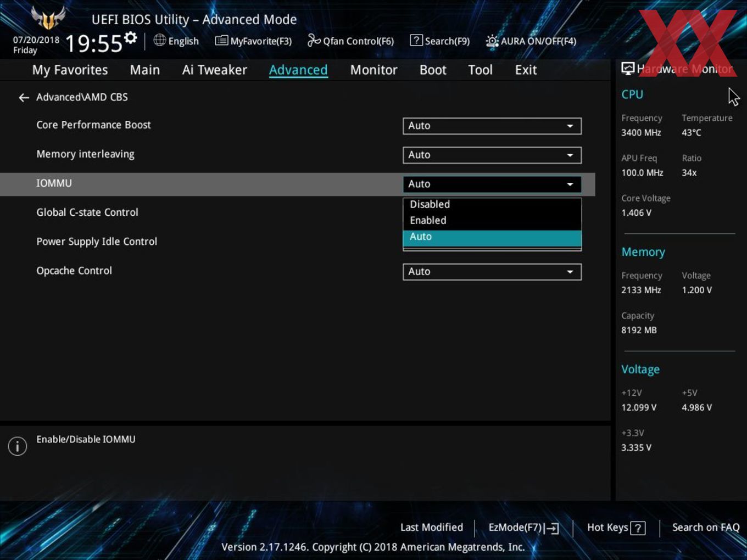The image size is (747, 560).
Task: Click CPU temperature value 43°C
Action: coord(692,132)
